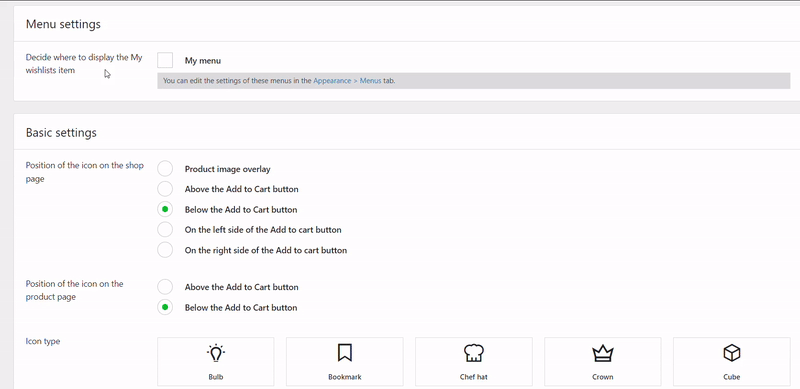Choose the Cube icon type
This screenshot has width=800, height=389.
[x=732, y=361]
